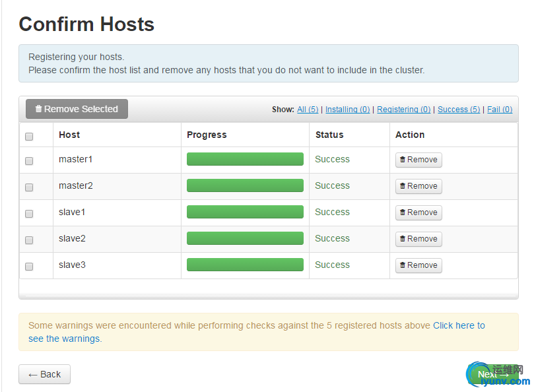Toggle the select-all hosts header checkbox
The height and width of the screenshot is (392, 534).
pyautogui.click(x=29, y=137)
